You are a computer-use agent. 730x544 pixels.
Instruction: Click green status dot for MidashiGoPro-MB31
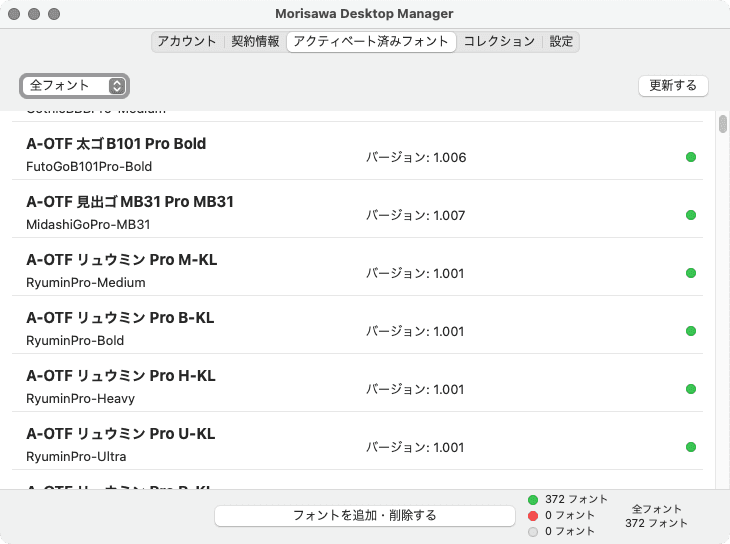click(691, 215)
